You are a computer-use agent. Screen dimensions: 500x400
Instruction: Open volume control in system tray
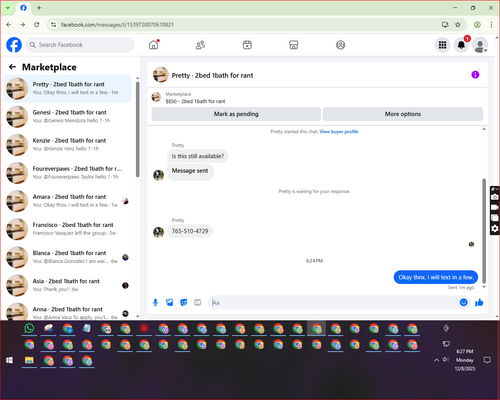[x=446, y=360]
